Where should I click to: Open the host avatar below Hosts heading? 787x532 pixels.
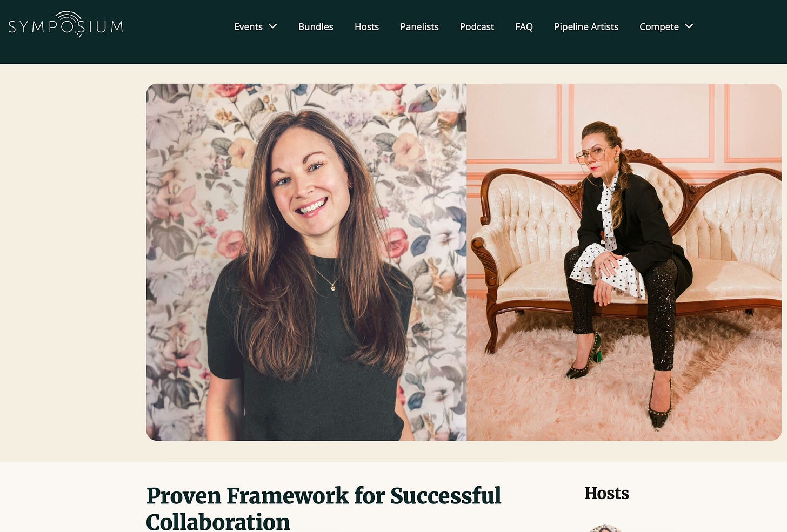pyautogui.click(x=605, y=528)
